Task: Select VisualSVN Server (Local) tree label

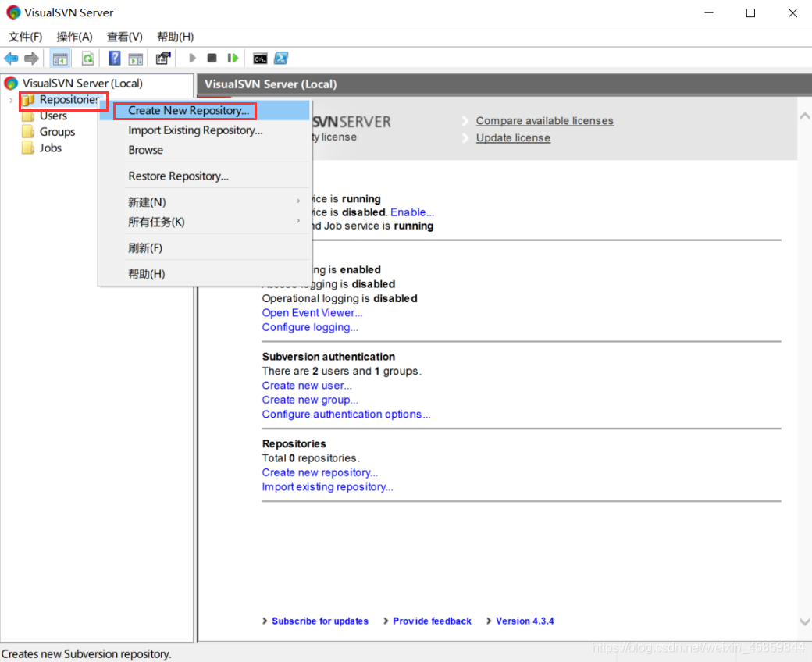Action: (x=82, y=84)
